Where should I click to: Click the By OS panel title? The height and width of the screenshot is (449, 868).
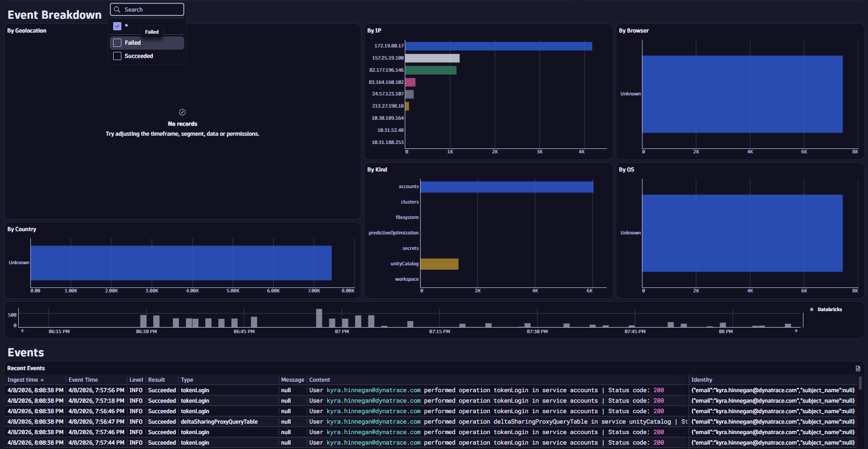pos(626,170)
